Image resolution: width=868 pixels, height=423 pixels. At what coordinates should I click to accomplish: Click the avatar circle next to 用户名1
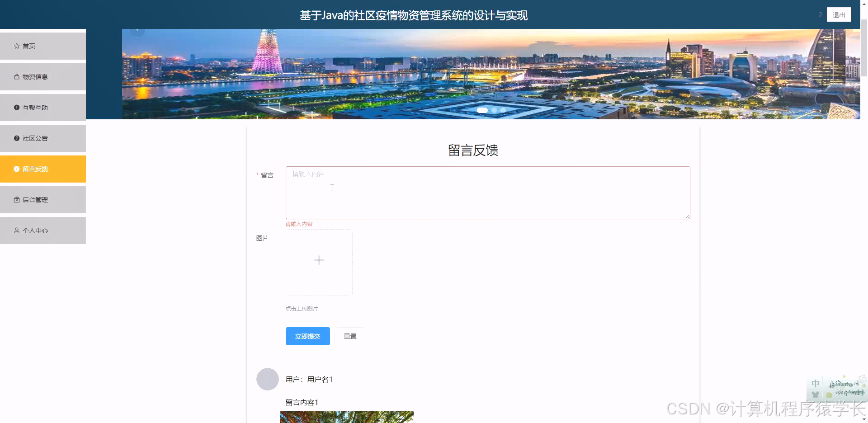tap(267, 379)
